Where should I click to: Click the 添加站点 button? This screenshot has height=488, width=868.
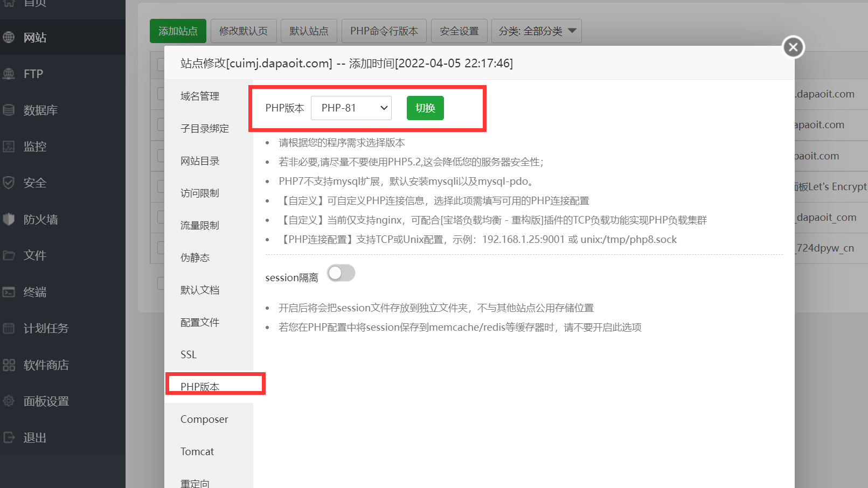(x=178, y=31)
